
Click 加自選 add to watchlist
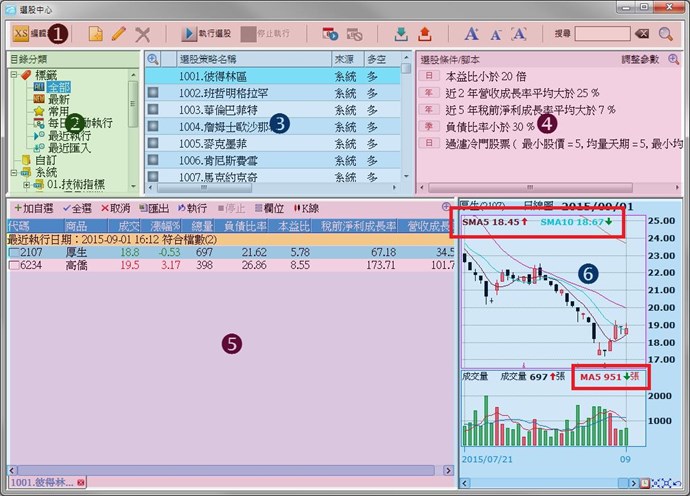pos(34,208)
